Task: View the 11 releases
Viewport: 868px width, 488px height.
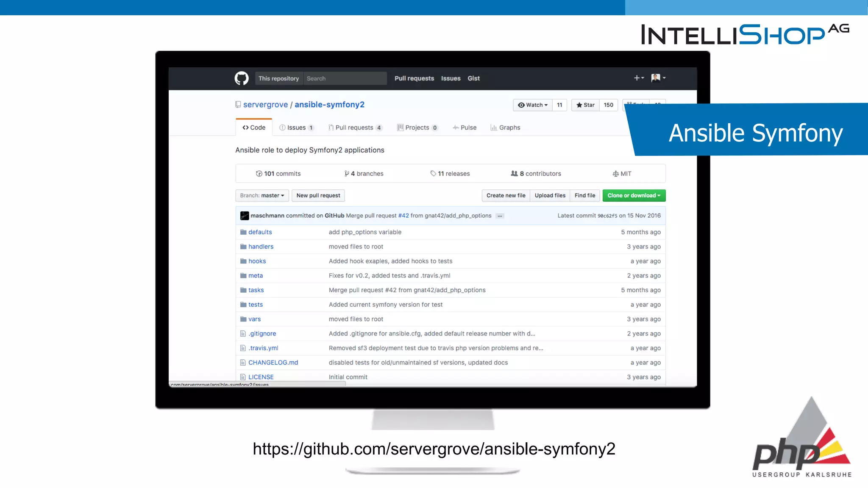Action: (x=450, y=174)
